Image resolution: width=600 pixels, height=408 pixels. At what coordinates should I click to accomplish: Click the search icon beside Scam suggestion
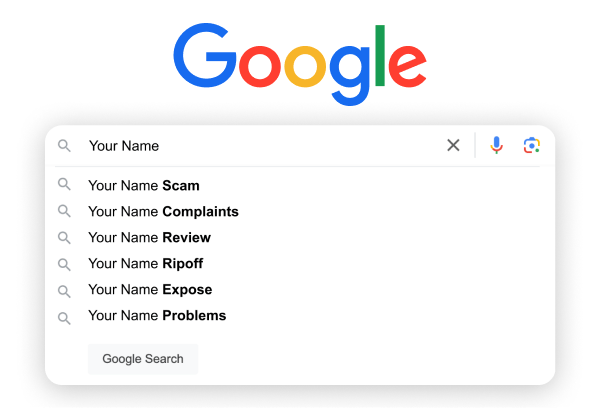(64, 185)
